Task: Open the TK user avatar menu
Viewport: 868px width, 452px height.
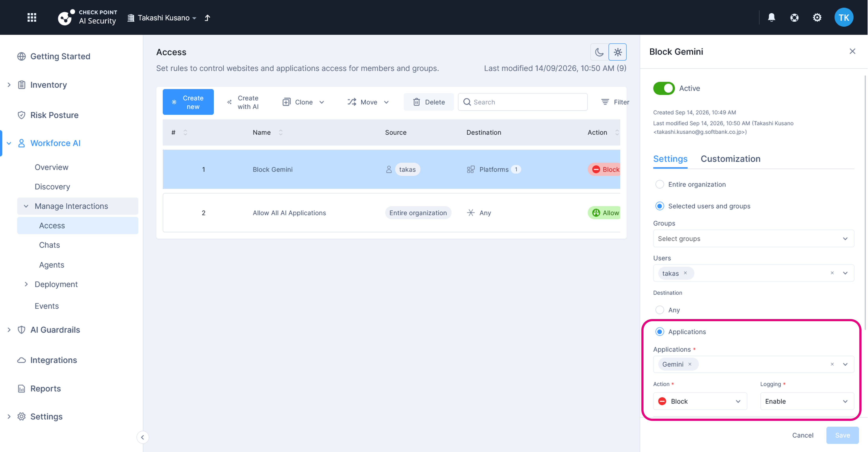Action: (844, 18)
